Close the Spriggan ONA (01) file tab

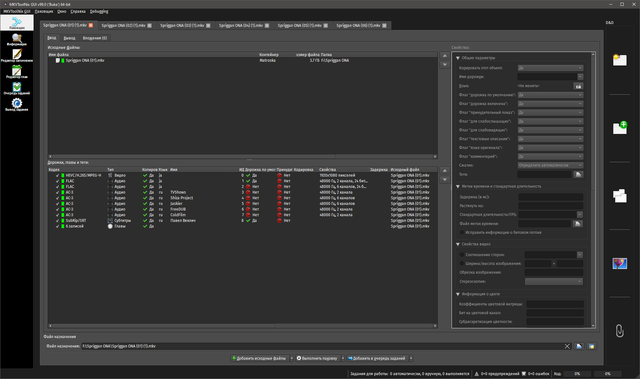91,25
